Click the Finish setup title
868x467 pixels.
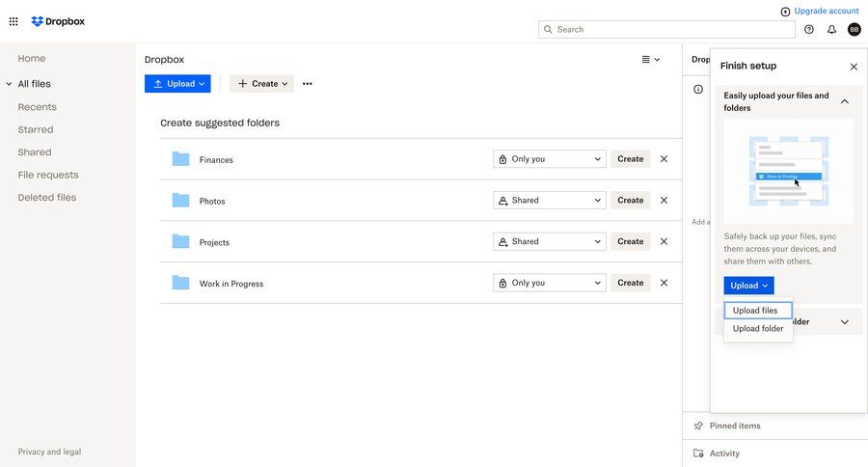748,66
